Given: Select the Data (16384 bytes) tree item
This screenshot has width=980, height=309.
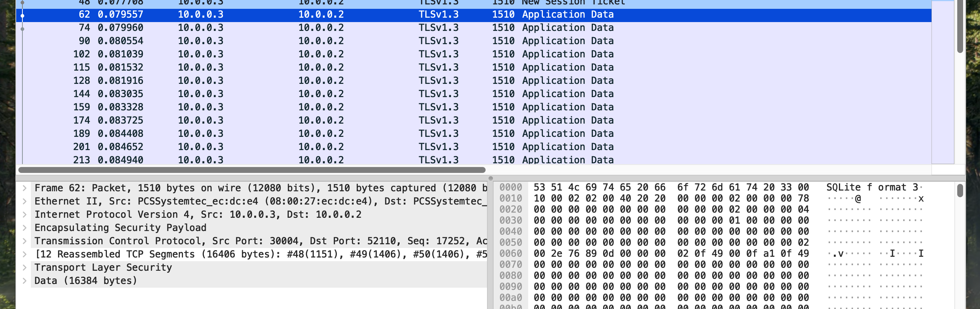Looking at the screenshot, I should [259, 281].
